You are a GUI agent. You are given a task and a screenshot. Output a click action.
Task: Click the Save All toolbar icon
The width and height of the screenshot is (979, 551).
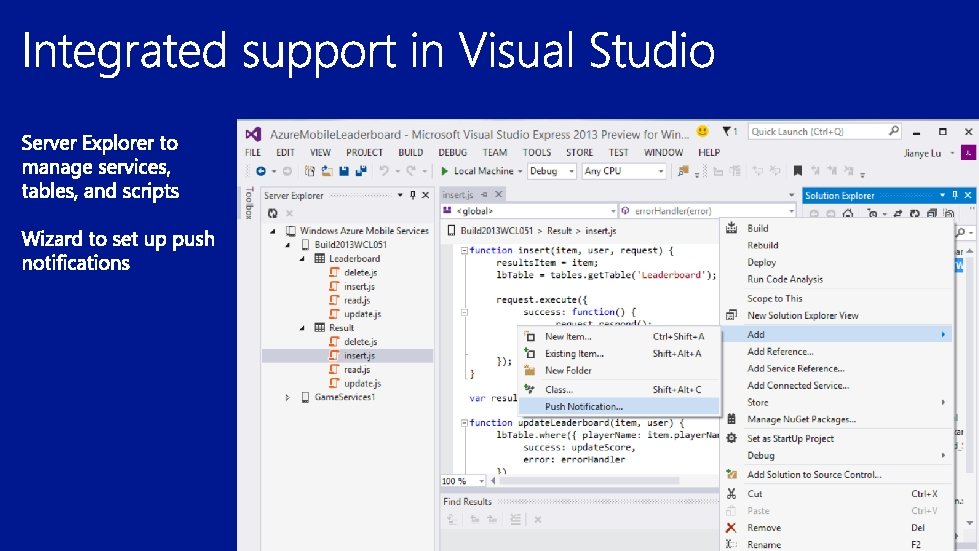coord(360,171)
